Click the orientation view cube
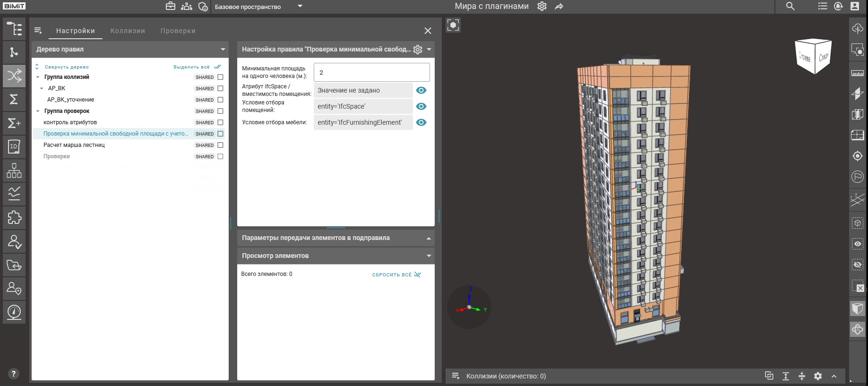868x386 pixels. pos(814,57)
